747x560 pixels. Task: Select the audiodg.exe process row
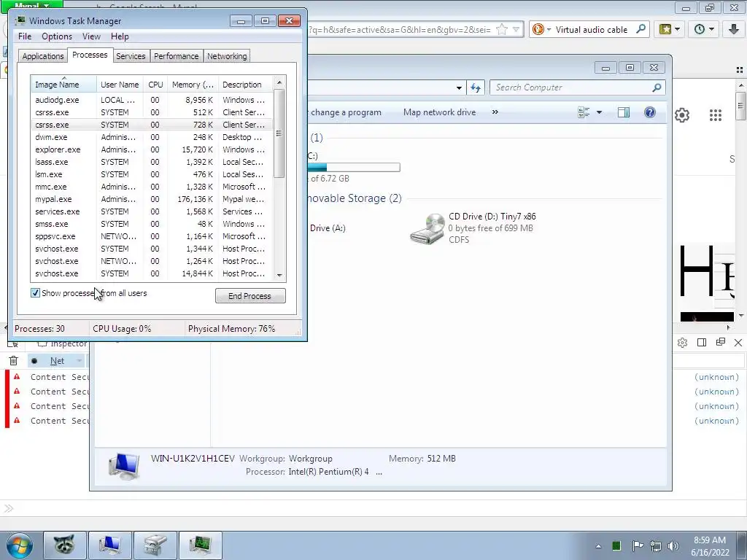pyautogui.click(x=151, y=100)
